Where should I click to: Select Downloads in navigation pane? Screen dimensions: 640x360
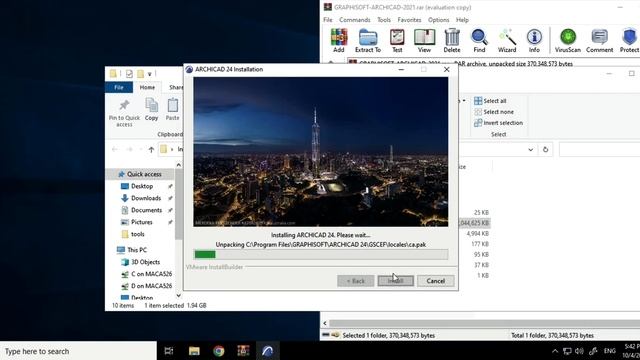146,198
